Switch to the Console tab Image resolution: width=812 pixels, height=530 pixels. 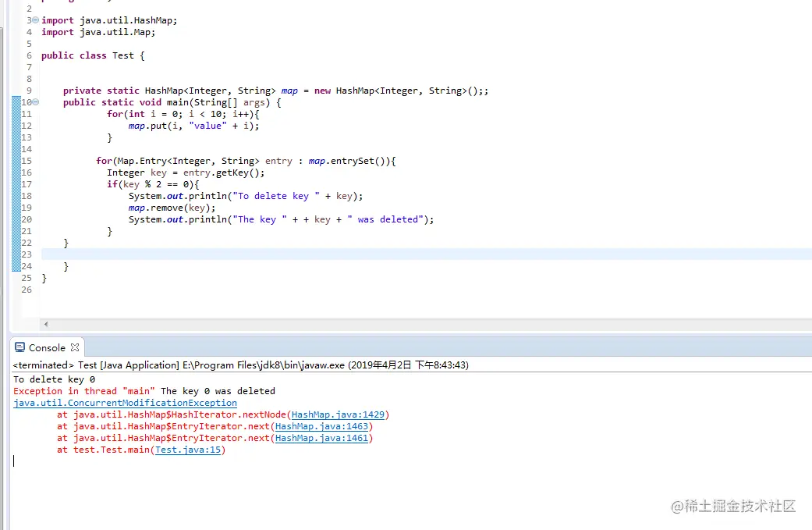tap(47, 347)
